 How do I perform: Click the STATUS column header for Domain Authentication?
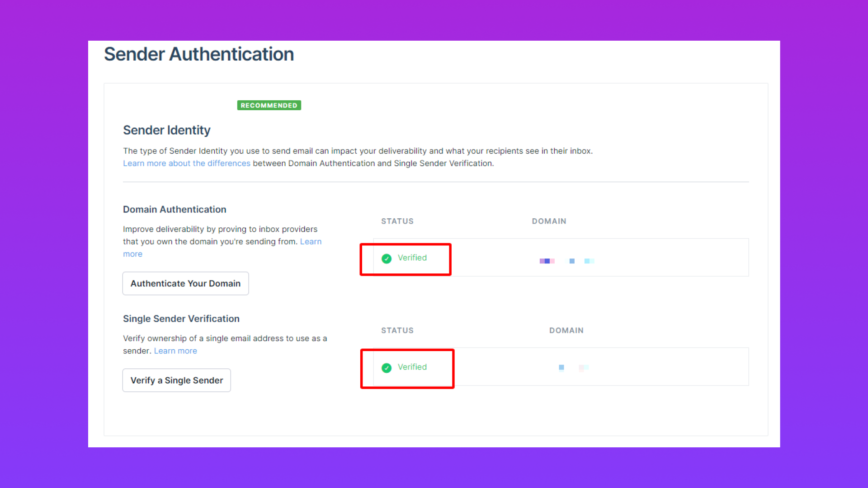tap(397, 221)
